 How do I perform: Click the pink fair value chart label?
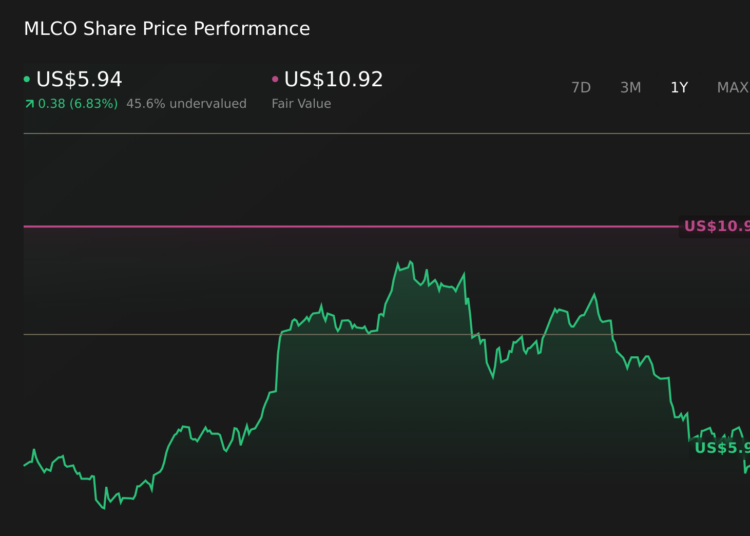click(x=717, y=226)
